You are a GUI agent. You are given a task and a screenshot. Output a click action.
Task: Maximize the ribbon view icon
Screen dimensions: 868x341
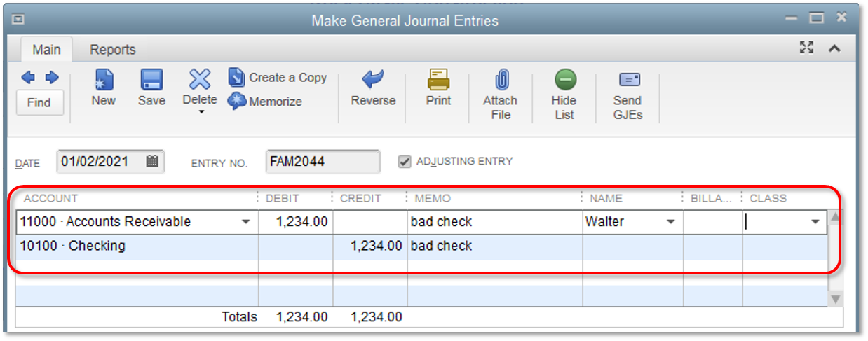click(x=807, y=48)
